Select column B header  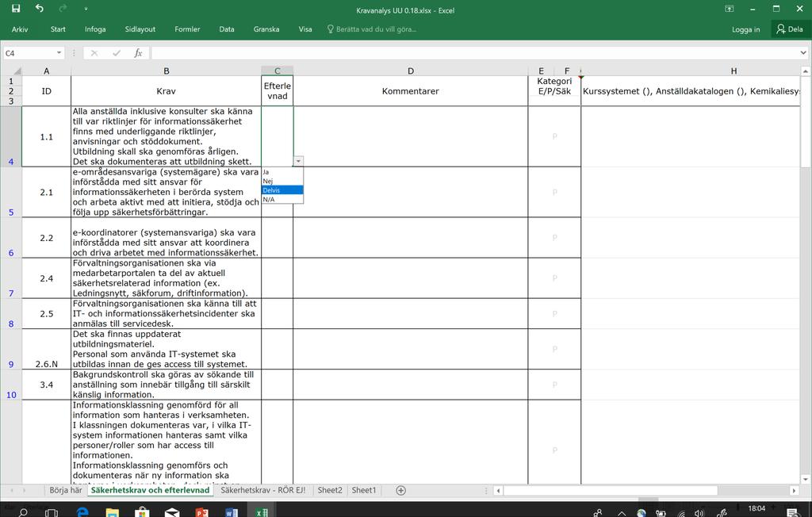[x=167, y=71]
